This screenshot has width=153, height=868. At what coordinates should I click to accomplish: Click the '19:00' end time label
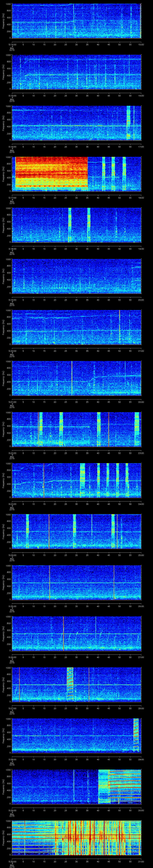[141, 249]
